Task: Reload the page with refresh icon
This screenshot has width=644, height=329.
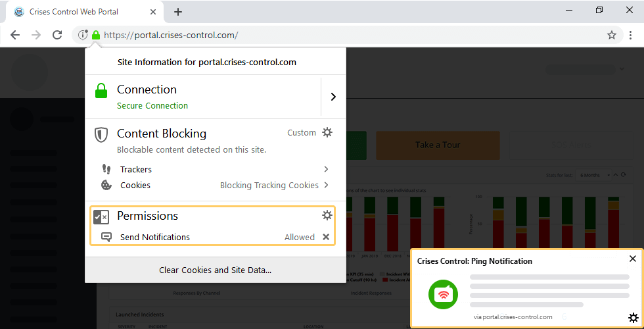Action: pos(58,35)
